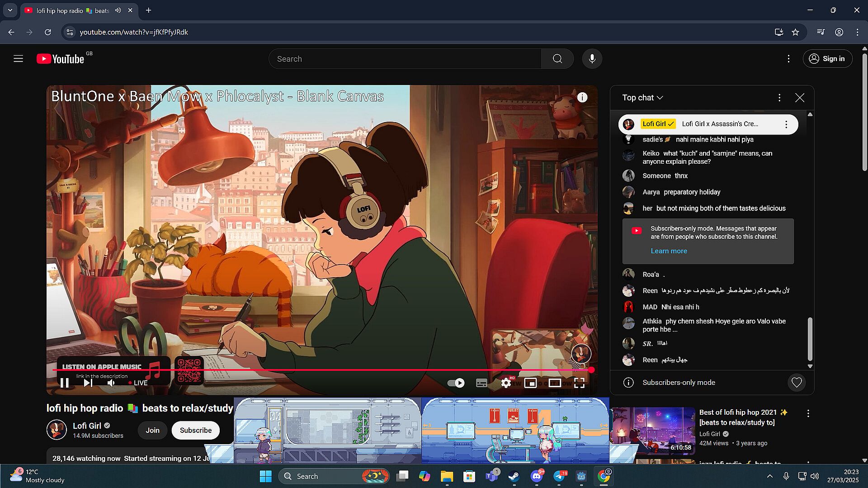Expand the Top chat dropdown
This screenshot has width=868, height=488.
point(642,98)
